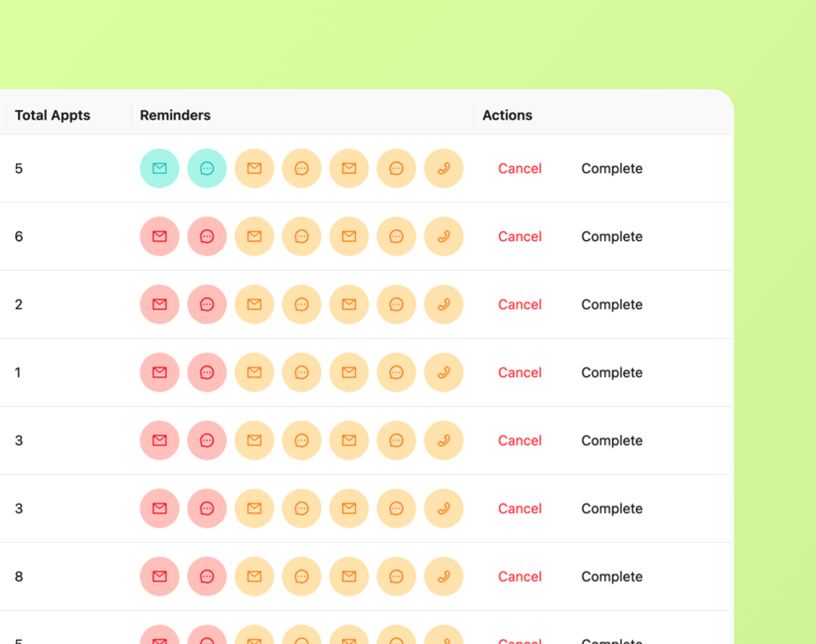Click the red chat reminder icon in the 1 appt row

207,373
